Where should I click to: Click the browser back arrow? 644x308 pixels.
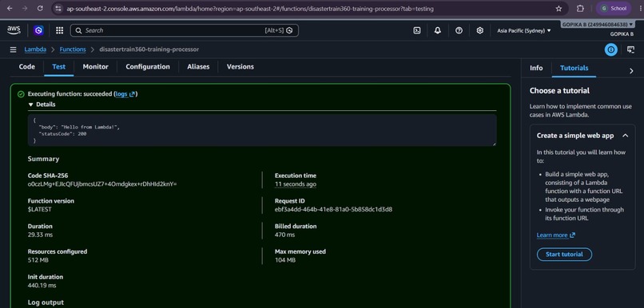10,8
